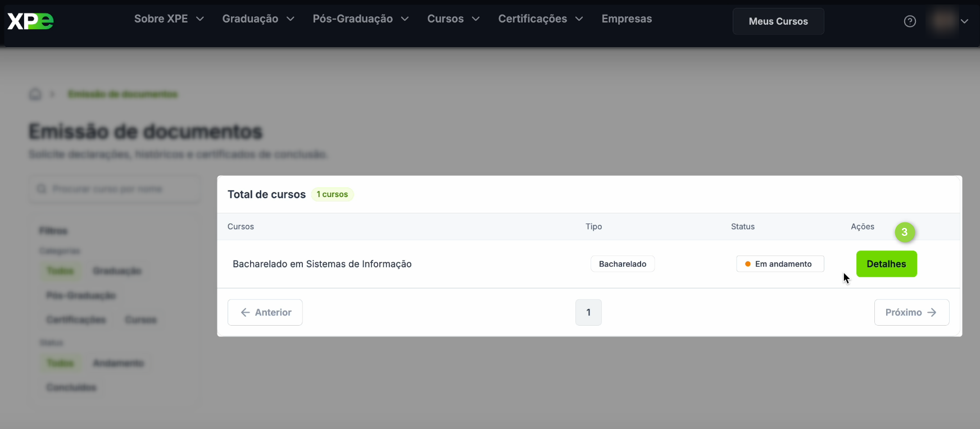The image size is (980, 429).
Task: Open the help question mark icon
Action: tap(910, 21)
